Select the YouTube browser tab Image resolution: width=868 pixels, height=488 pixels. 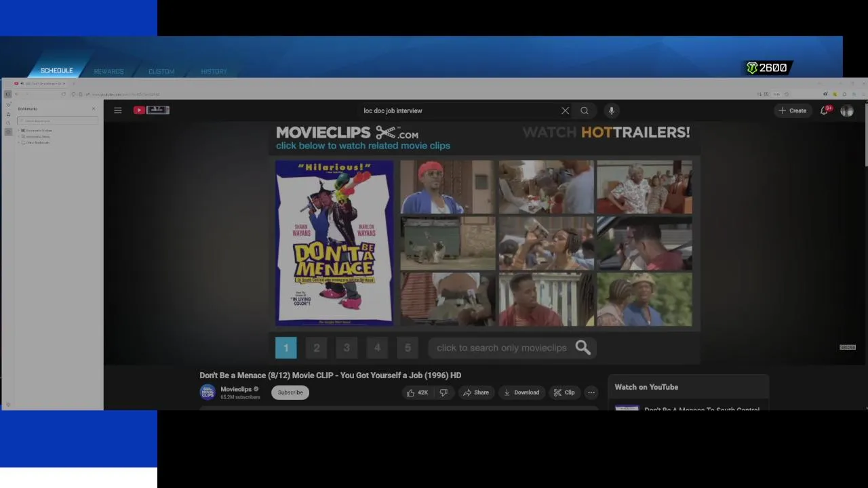click(x=41, y=83)
